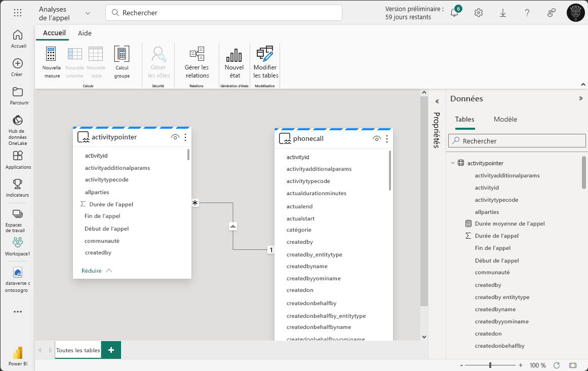Open more options on phonecall table
The height and width of the screenshot is (371, 588).
click(x=387, y=139)
